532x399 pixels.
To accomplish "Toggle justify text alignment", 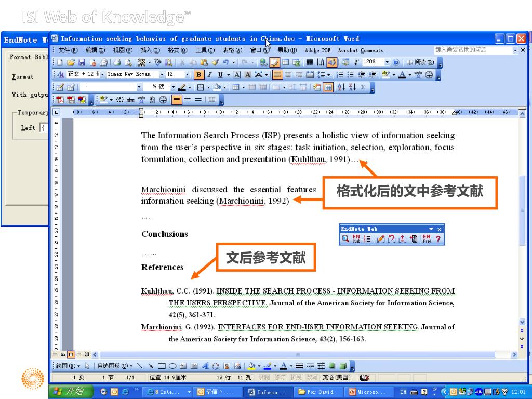I will coord(277,75).
